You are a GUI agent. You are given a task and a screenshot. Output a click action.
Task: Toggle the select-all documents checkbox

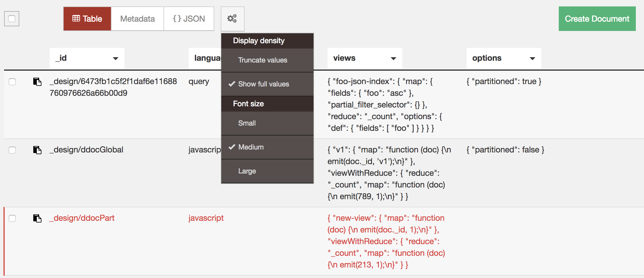(x=12, y=19)
